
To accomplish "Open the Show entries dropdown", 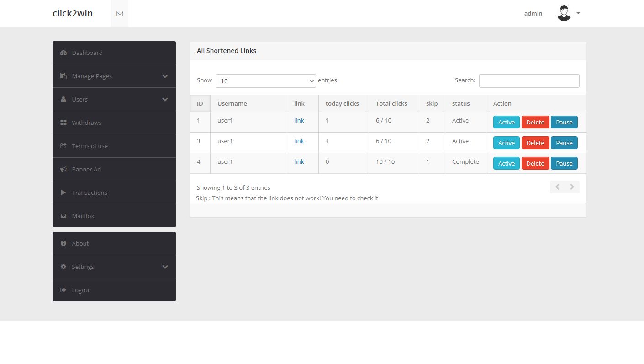I will tap(265, 81).
